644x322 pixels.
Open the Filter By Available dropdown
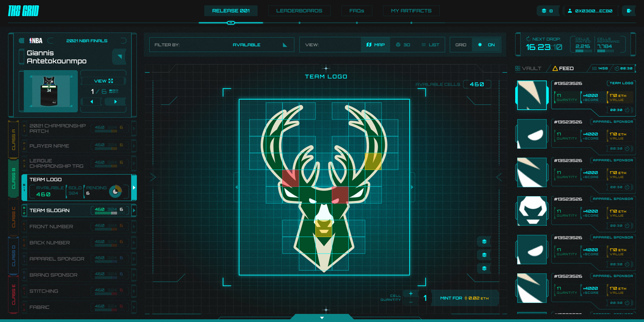pos(222,45)
